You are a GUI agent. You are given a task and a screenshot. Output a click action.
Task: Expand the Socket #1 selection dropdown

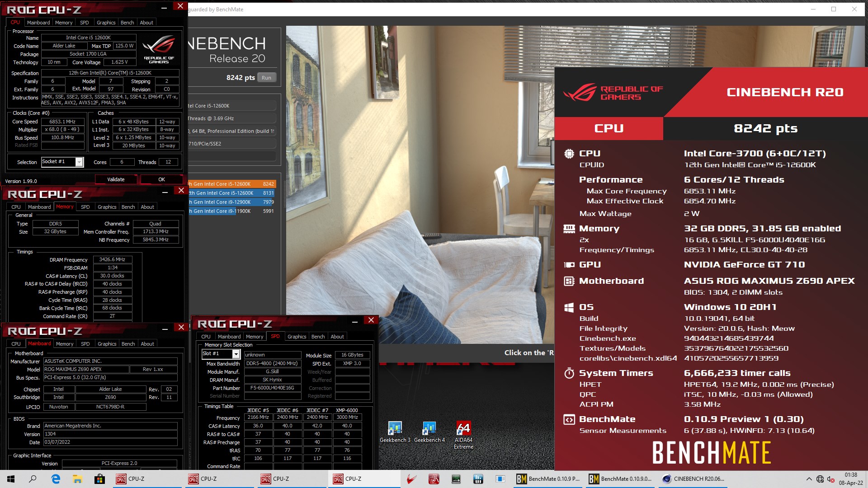pos(79,162)
